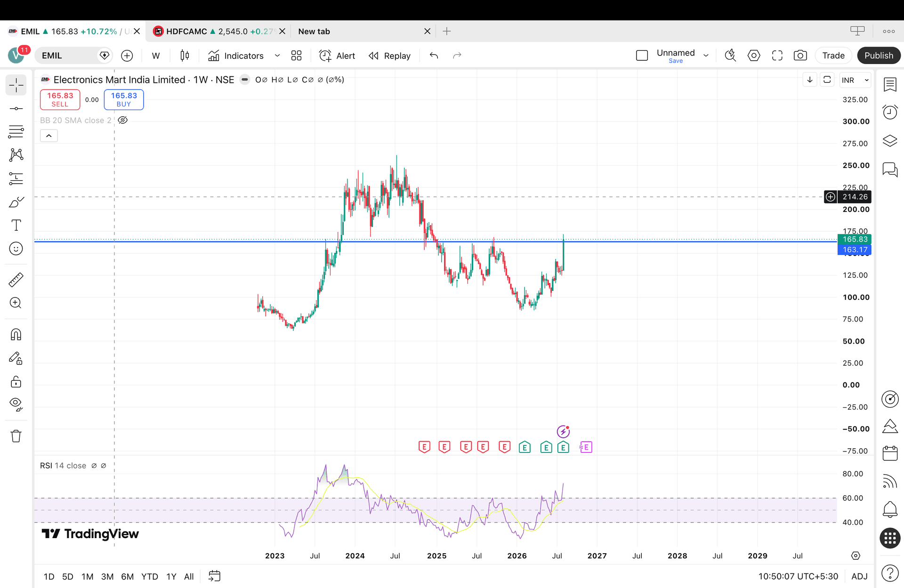Select the crosshair cursor tool

pos(16,85)
